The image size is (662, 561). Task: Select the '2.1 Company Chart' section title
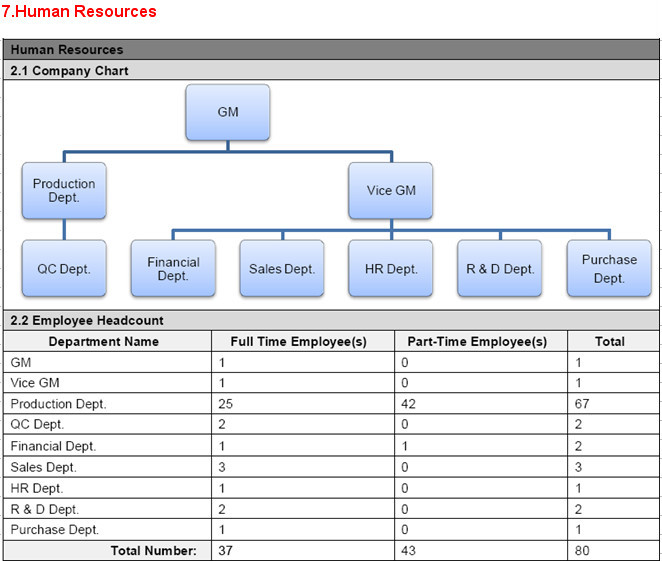[x=69, y=70]
